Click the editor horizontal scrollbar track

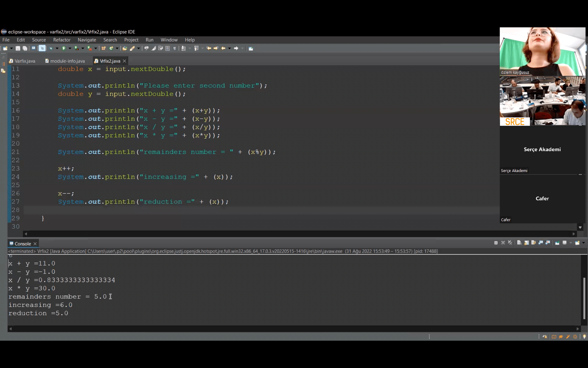(x=300, y=234)
